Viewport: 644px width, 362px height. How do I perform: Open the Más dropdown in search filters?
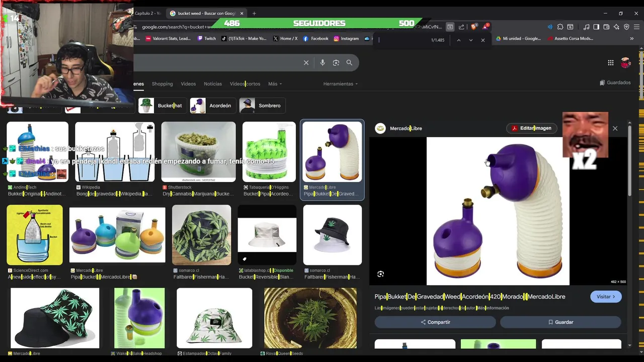275,84
